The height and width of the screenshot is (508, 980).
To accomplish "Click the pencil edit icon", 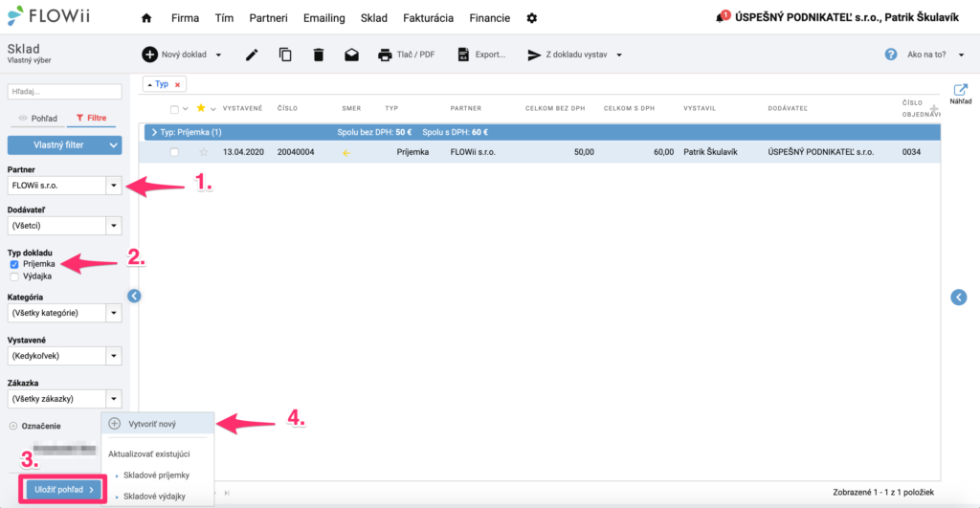I will tap(252, 55).
